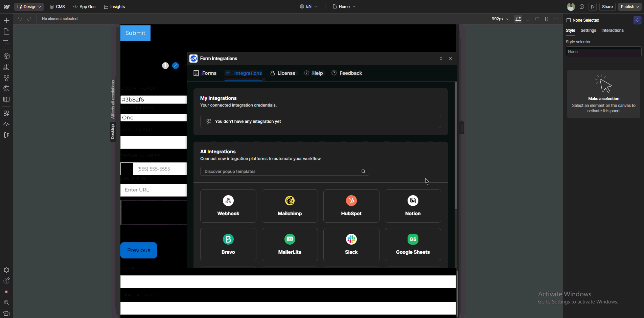Screen dimensions: 644x318
Task: Open the EN language dropdown
Action: (308, 7)
